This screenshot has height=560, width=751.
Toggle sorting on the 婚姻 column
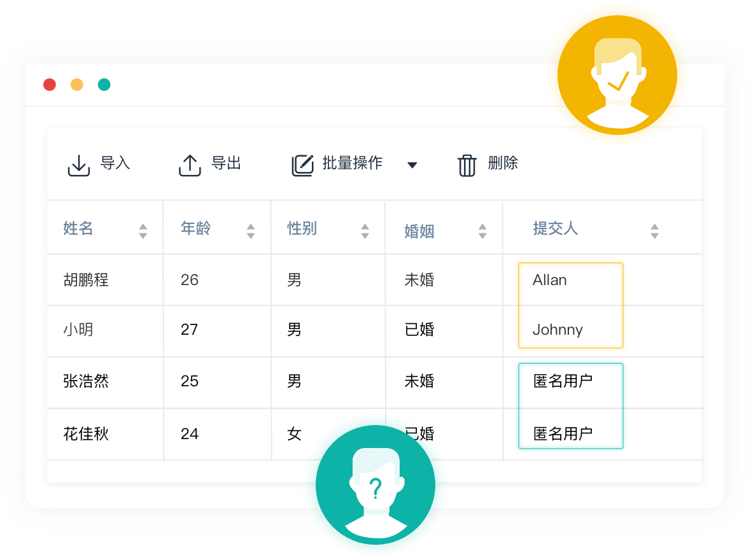[484, 231]
